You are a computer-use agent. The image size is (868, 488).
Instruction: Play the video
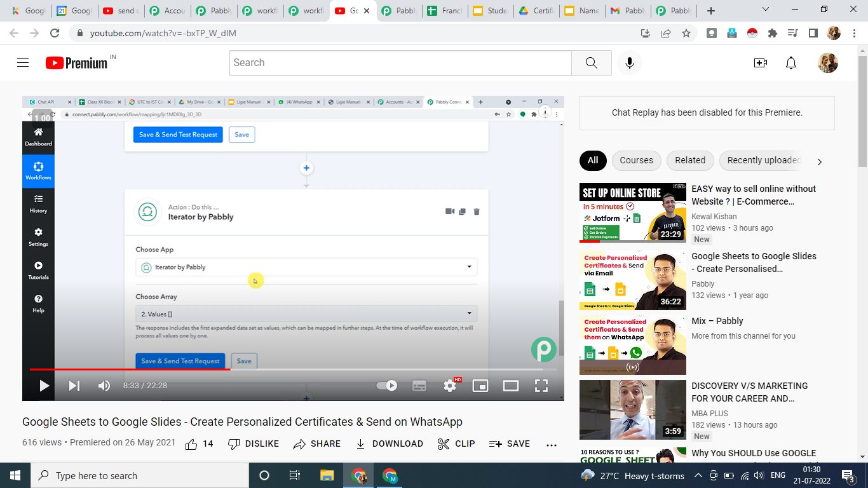click(44, 386)
